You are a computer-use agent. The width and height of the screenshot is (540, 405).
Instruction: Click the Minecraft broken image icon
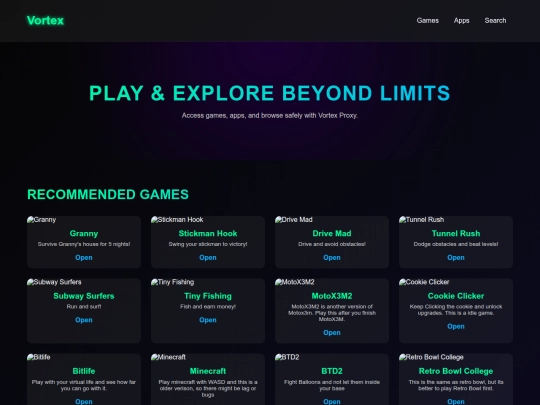[x=154, y=357]
